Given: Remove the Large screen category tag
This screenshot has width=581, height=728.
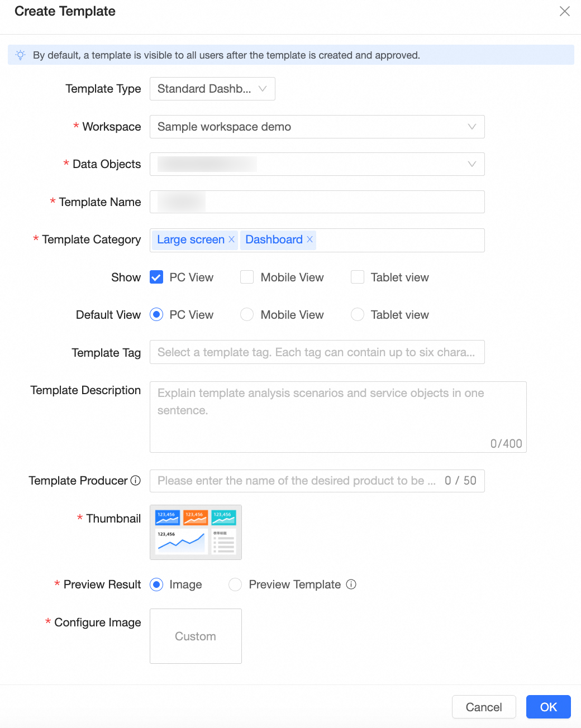Looking at the screenshot, I should (231, 240).
